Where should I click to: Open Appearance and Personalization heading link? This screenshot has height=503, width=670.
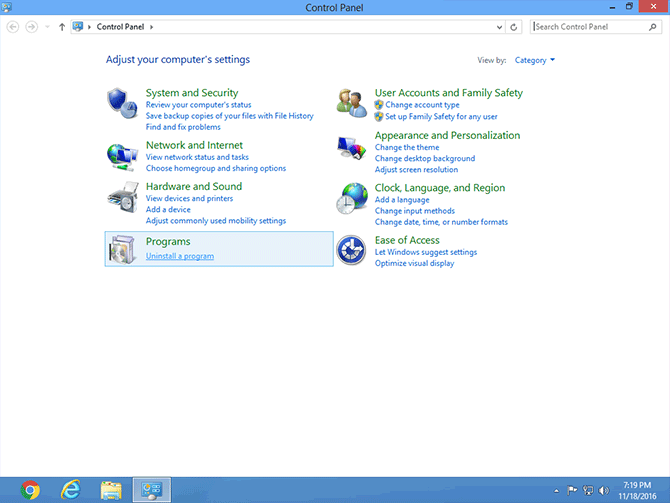[447, 135]
